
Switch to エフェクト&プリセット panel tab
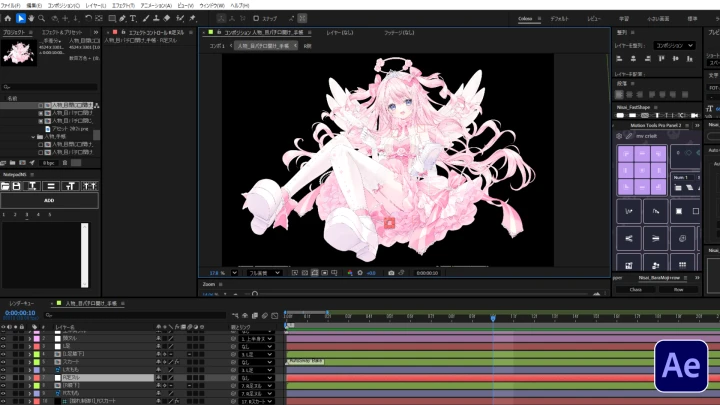tap(62, 32)
